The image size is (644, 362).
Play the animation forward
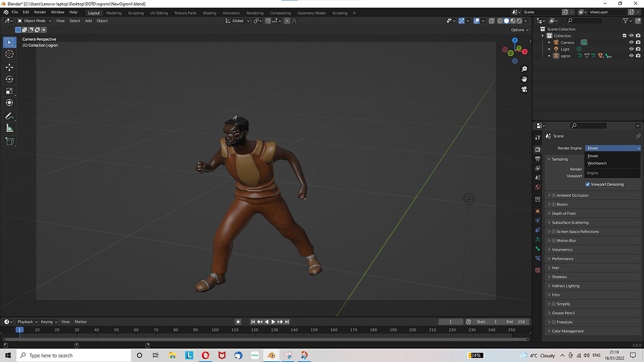(x=273, y=322)
